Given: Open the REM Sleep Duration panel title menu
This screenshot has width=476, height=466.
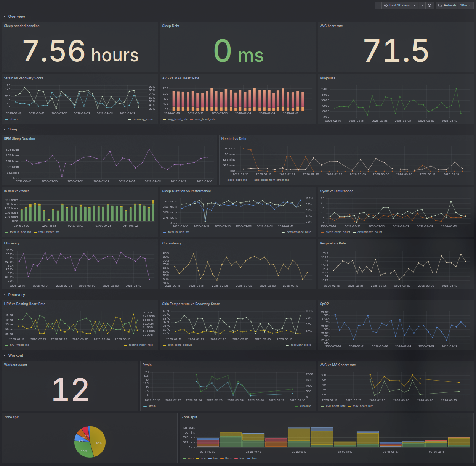Looking at the screenshot, I should click(19, 139).
